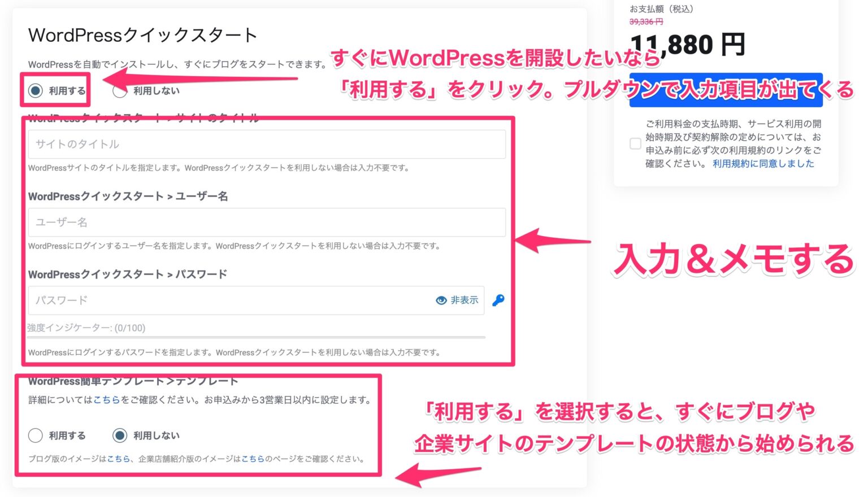Open the 利用規約に同意しました link
Viewport: 868px width, 497px height.
tap(764, 163)
